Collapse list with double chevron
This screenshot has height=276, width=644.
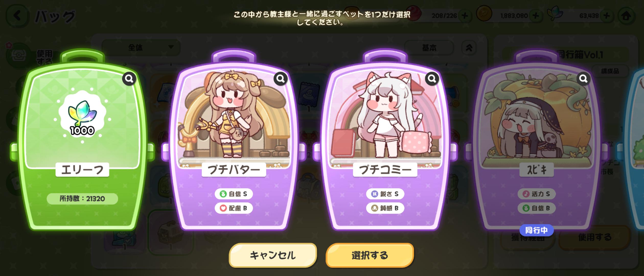click(469, 48)
